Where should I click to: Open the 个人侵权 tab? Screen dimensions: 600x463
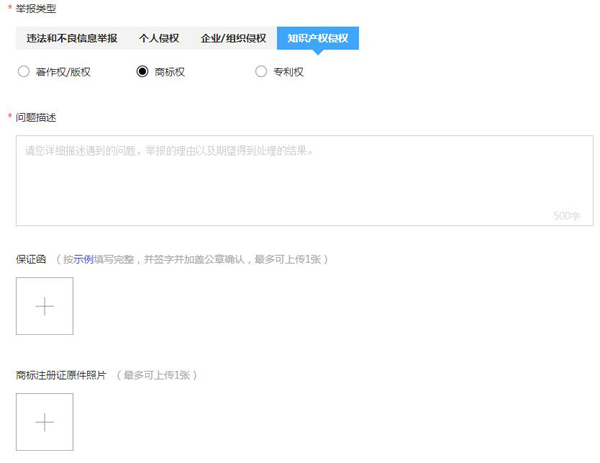pyautogui.click(x=159, y=38)
